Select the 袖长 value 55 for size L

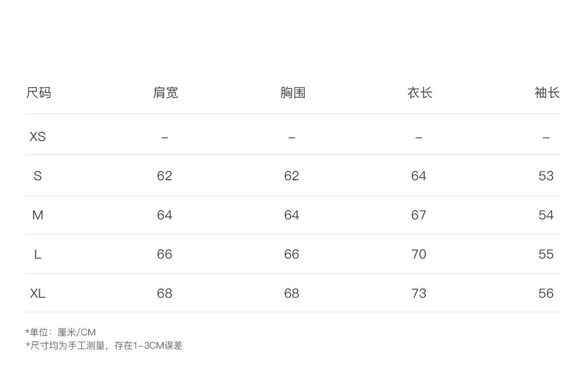[x=546, y=254]
